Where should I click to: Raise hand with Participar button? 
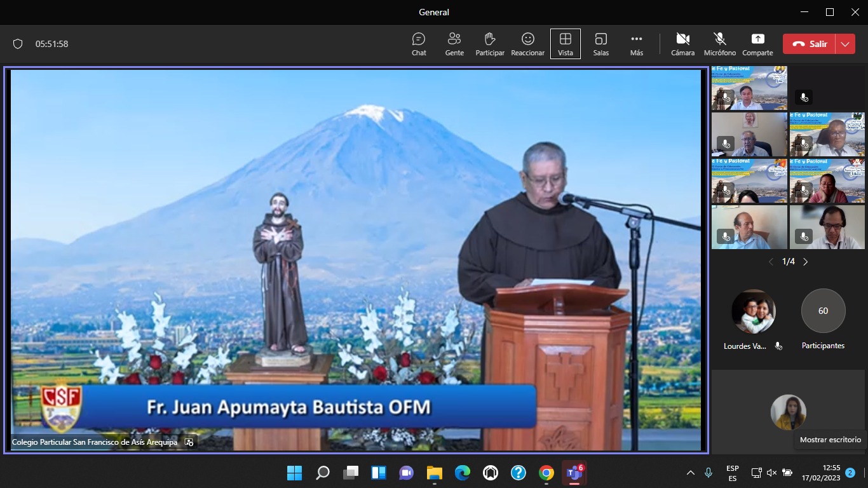(490, 44)
